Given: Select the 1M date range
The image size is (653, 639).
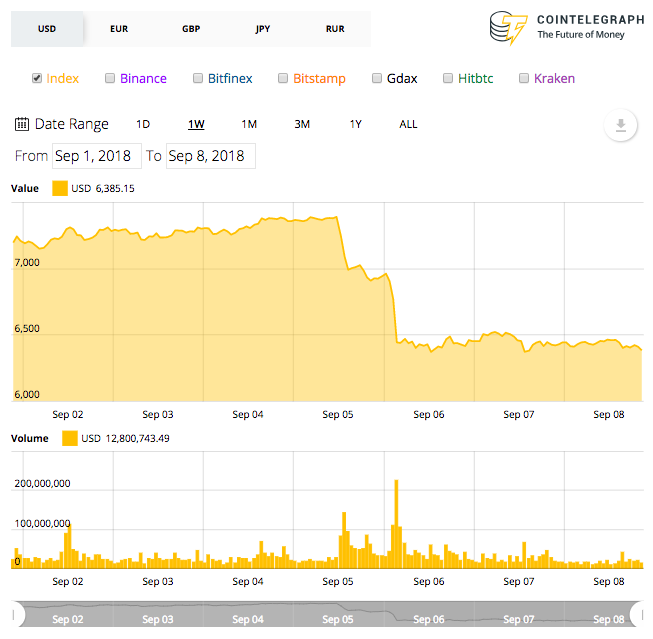Looking at the screenshot, I should pos(249,124).
